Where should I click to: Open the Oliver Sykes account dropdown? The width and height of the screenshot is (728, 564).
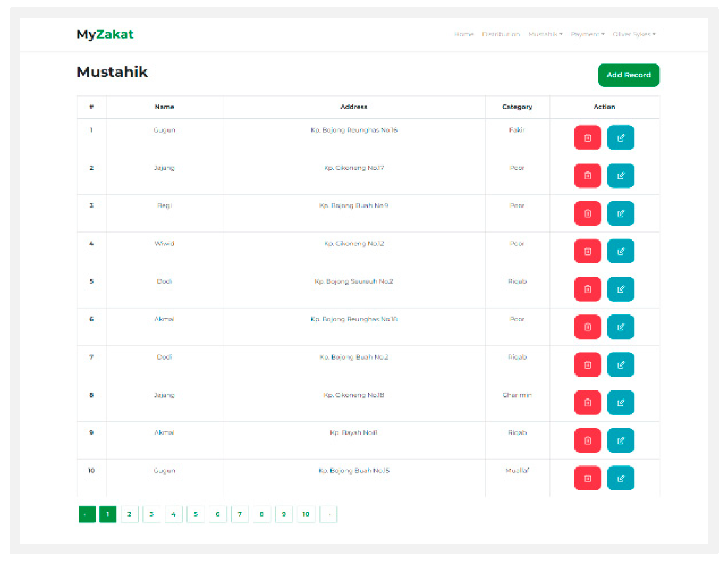point(634,34)
